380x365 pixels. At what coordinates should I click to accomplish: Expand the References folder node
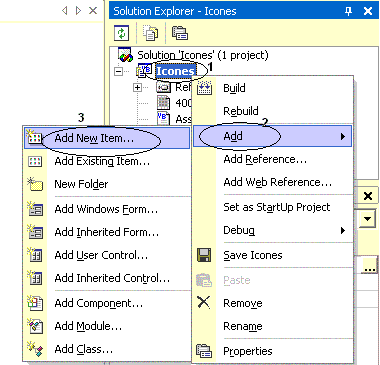tap(137, 88)
